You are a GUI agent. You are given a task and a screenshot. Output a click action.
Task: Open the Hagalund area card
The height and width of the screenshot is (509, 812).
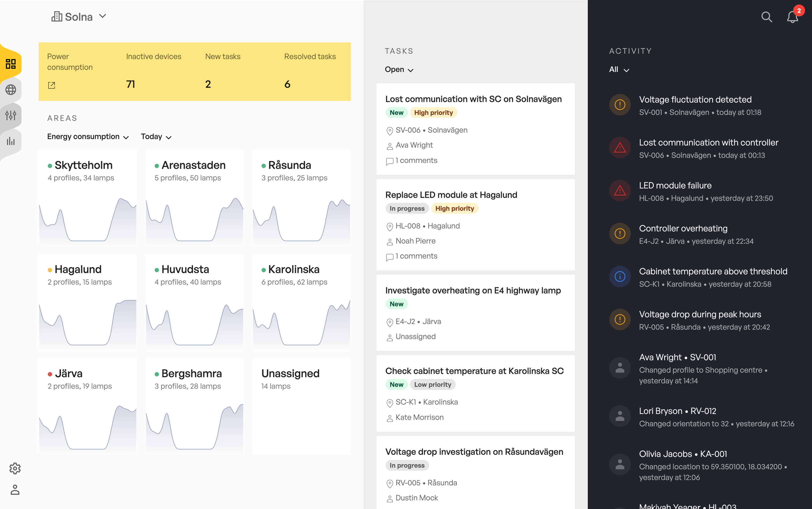click(x=88, y=302)
